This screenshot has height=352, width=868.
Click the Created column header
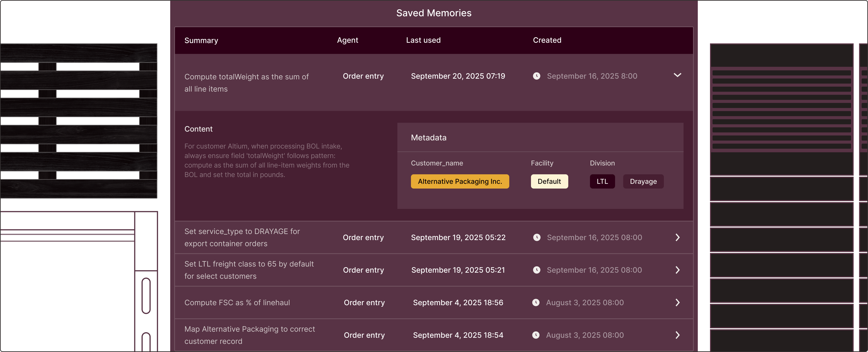click(x=547, y=40)
